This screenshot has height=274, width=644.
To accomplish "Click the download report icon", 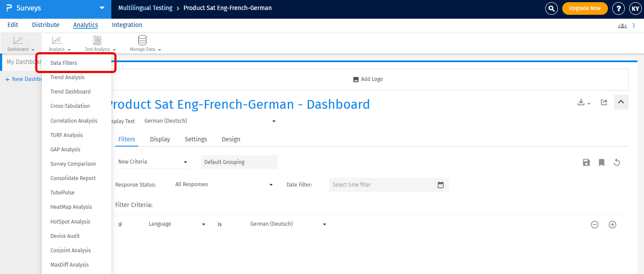I will tap(583, 102).
